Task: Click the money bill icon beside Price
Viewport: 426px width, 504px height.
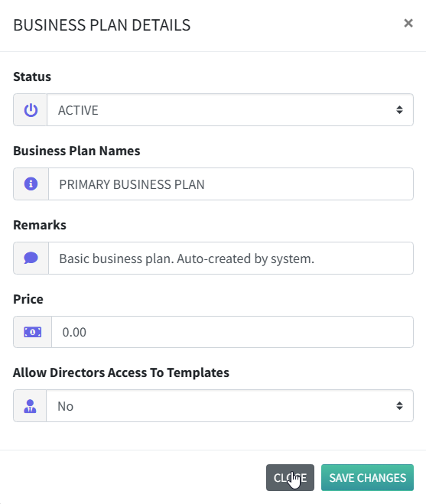Action: [x=32, y=332]
